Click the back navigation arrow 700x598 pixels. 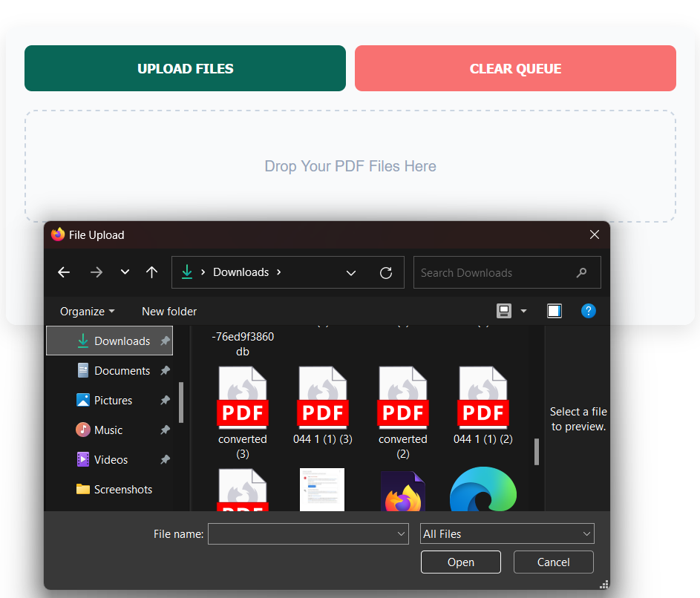coord(64,272)
